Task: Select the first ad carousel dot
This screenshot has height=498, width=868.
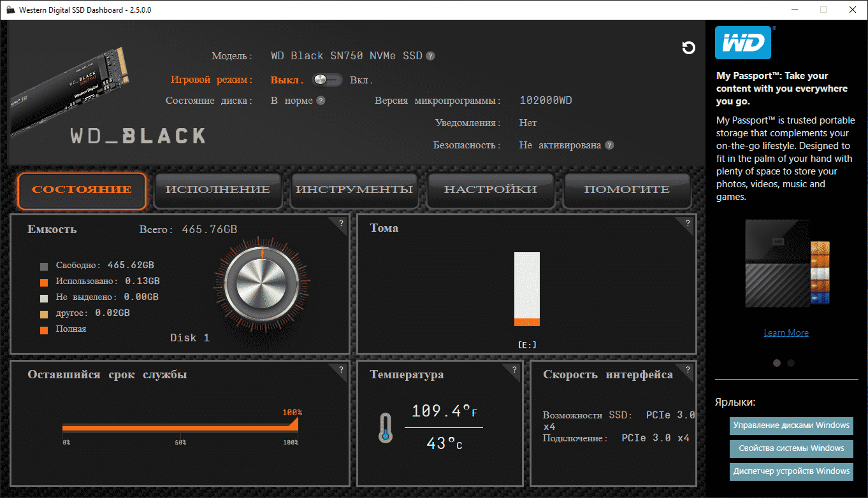Action: [x=777, y=363]
